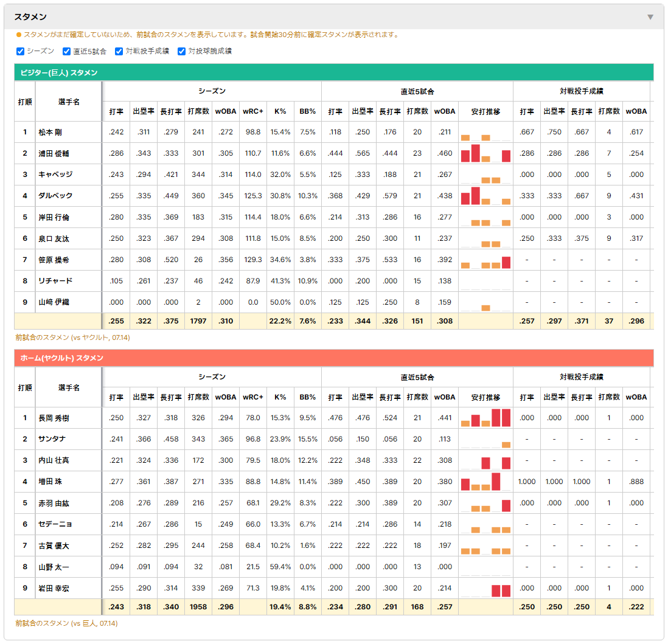Click the ホーム(ヤクルト) スタメン header bar
Screen dimensions: 668x644
tap(334, 358)
